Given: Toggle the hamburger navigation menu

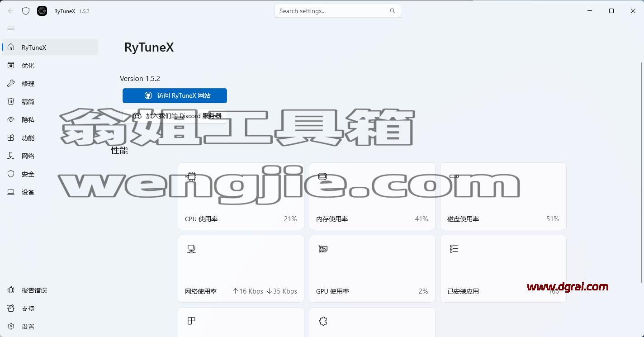Looking at the screenshot, I should tap(11, 29).
